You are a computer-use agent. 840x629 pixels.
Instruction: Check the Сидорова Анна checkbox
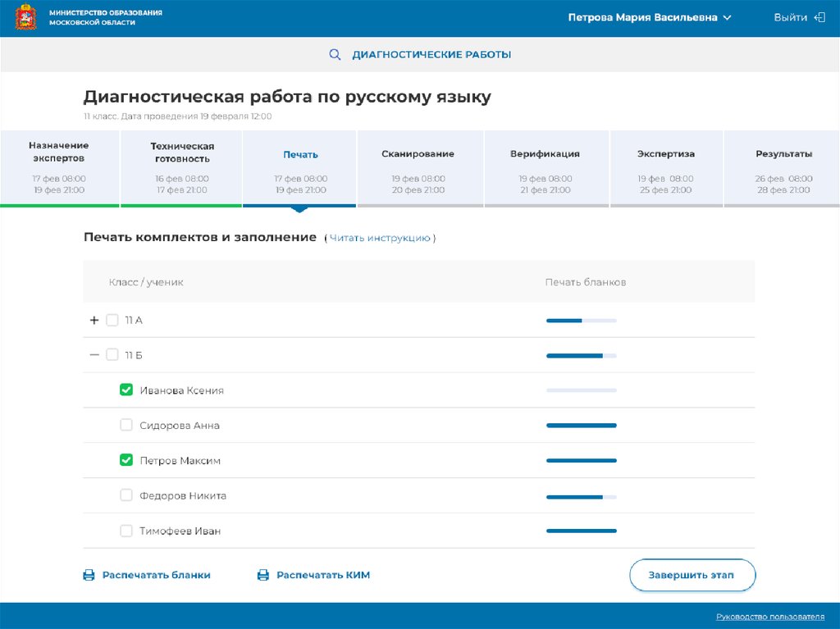[126, 426]
